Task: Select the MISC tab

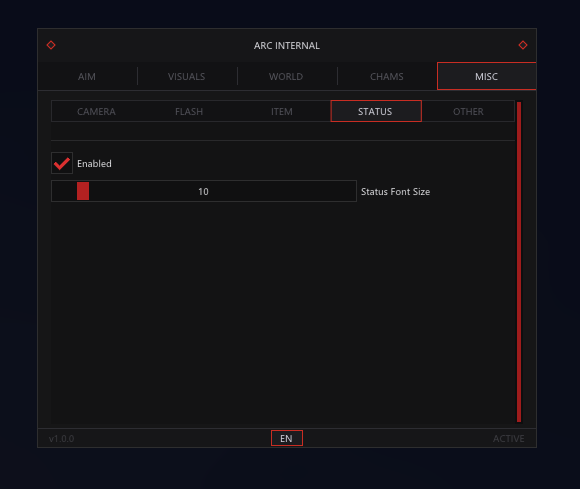Action: coord(486,77)
